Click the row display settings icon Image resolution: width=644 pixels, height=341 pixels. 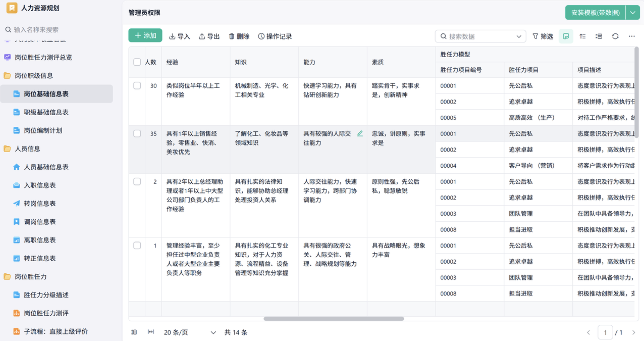pyautogui.click(x=599, y=36)
